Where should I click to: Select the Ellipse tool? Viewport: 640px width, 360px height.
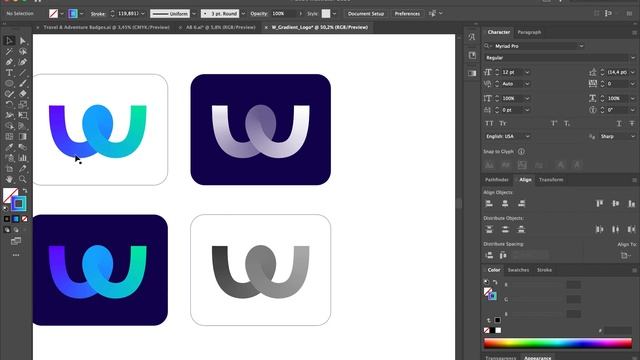pyautogui.click(x=9, y=83)
